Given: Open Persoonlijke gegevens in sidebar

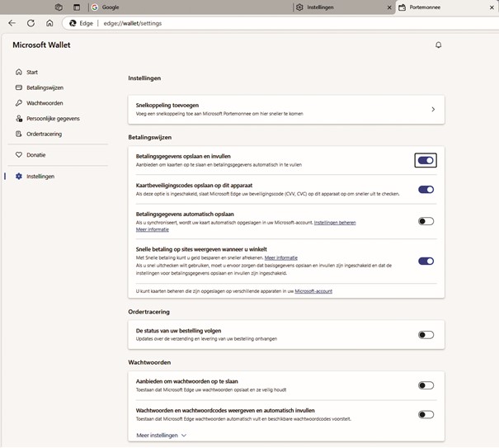Looking at the screenshot, I should click(x=53, y=119).
